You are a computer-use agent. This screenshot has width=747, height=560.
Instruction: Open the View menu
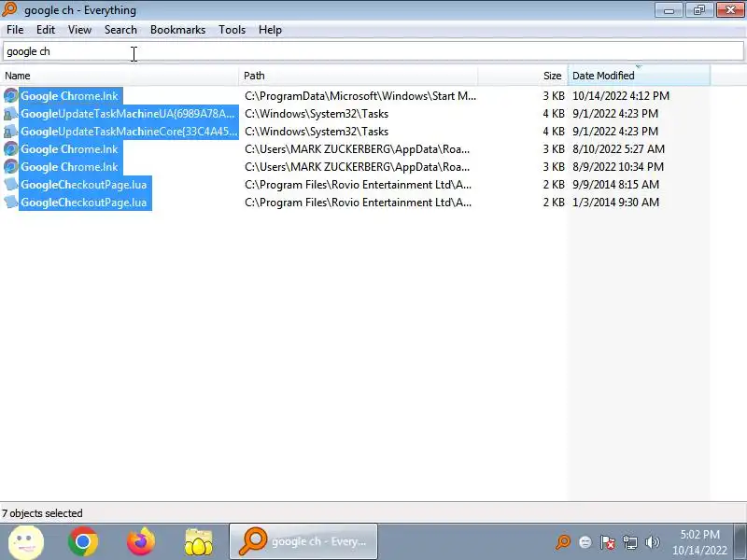pos(79,30)
